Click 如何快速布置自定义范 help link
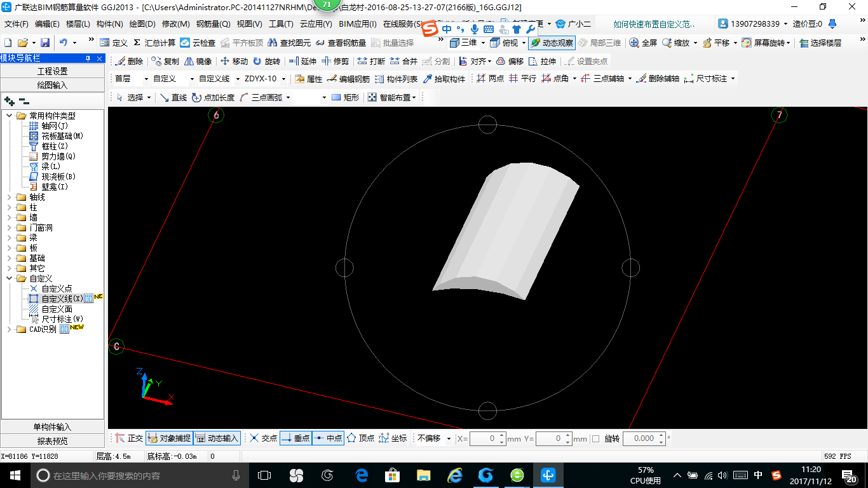868x488 pixels. (654, 24)
